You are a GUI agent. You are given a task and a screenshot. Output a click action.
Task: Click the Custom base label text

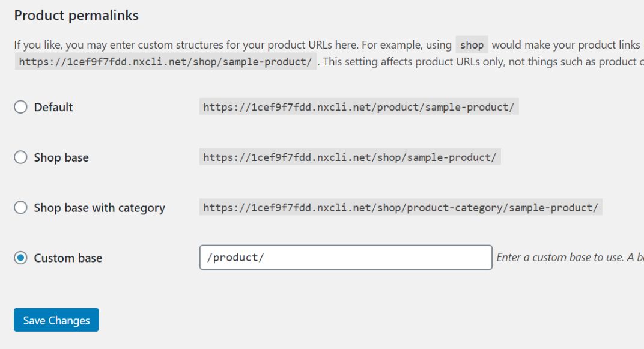point(67,258)
